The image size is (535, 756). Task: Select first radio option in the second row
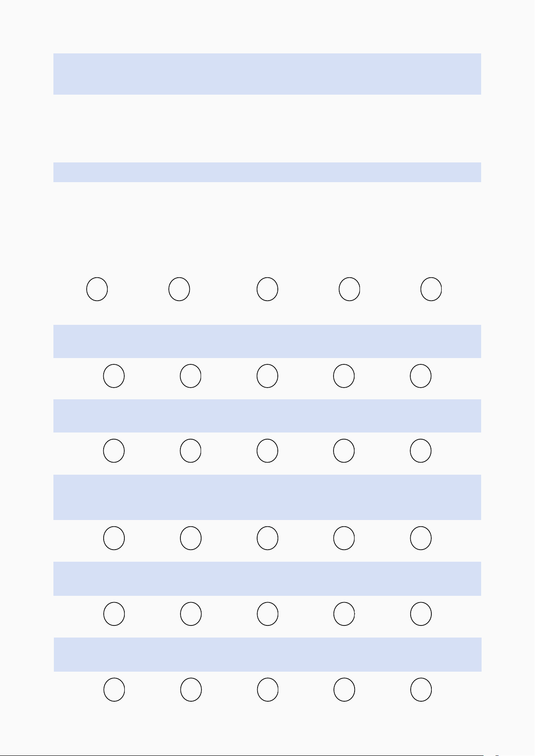(x=114, y=376)
